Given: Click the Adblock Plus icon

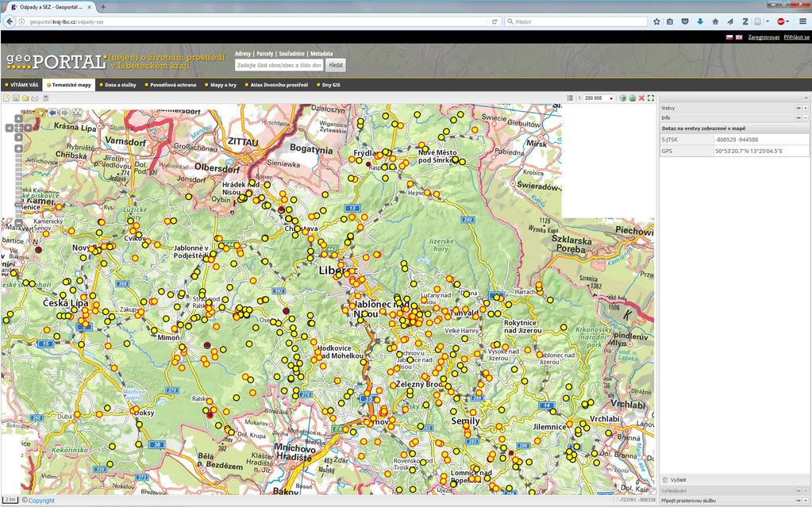Looking at the screenshot, I should click(x=780, y=21).
